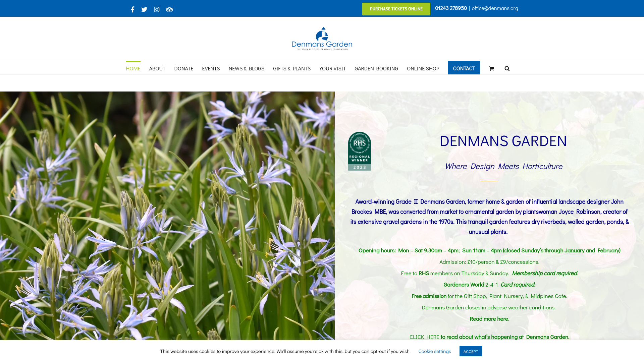Screen dimensions: 644x362
Task: Open the search magnifier icon
Action: point(507,68)
